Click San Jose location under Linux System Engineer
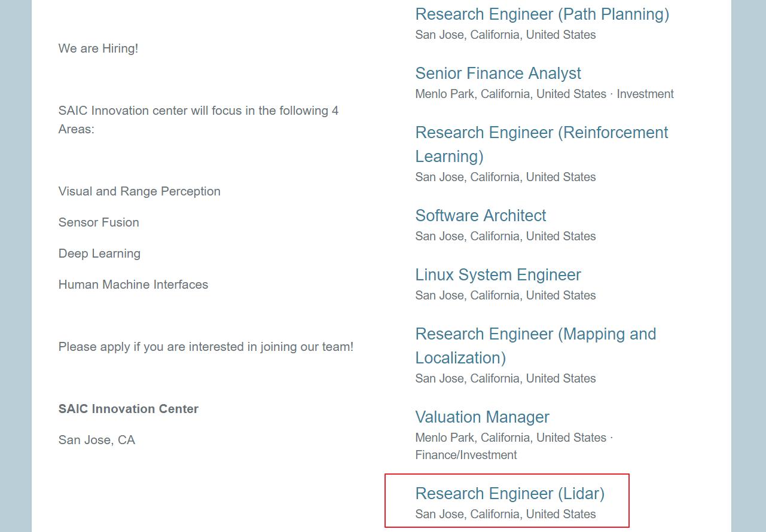The width and height of the screenshot is (766, 532). [505, 296]
